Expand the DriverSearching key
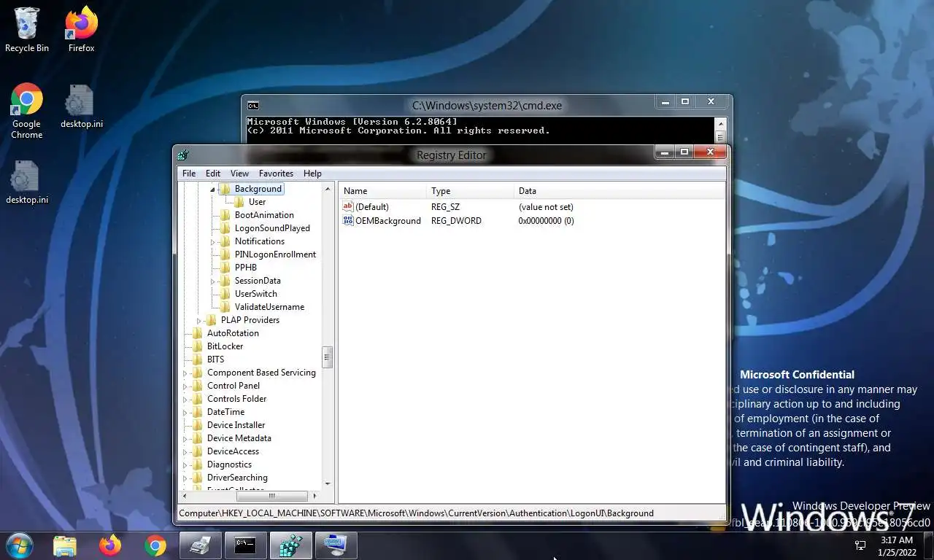Screen dimensions: 934x560 click(185, 478)
